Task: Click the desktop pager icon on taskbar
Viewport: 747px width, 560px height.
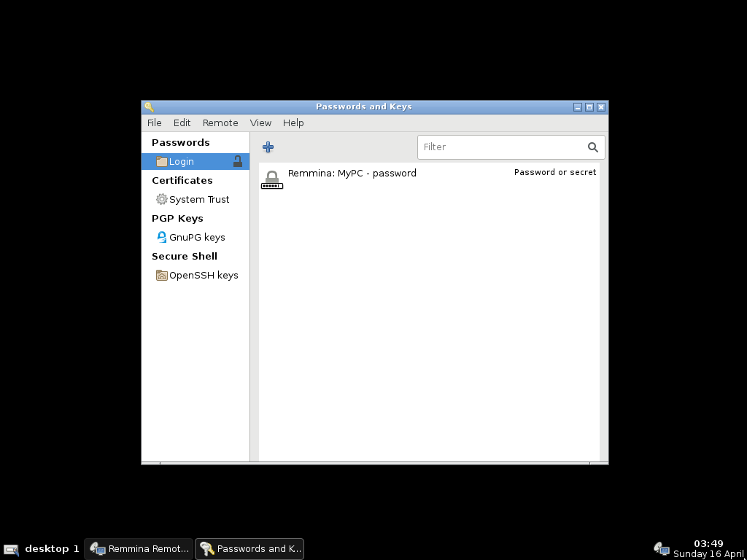Action: click(11, 550)
